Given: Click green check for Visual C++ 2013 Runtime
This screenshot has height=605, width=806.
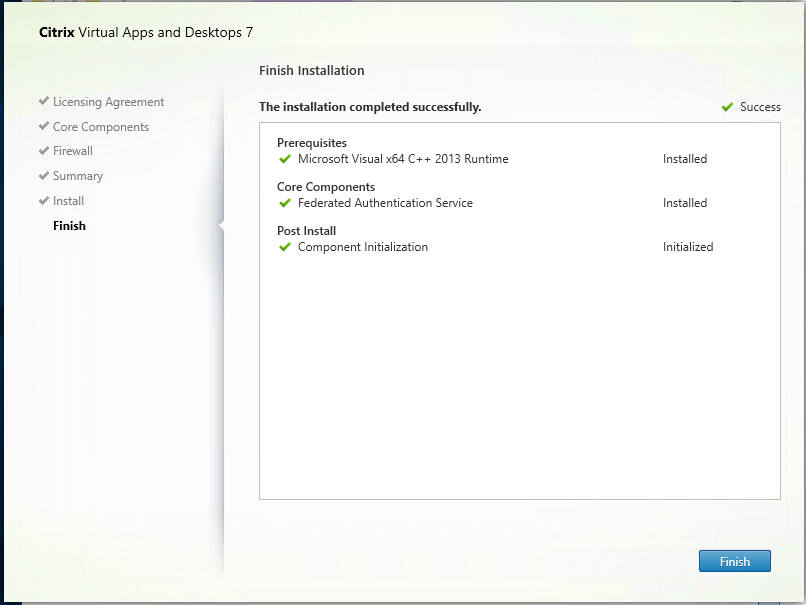Looking at the screenshot, I should [285, 159].
